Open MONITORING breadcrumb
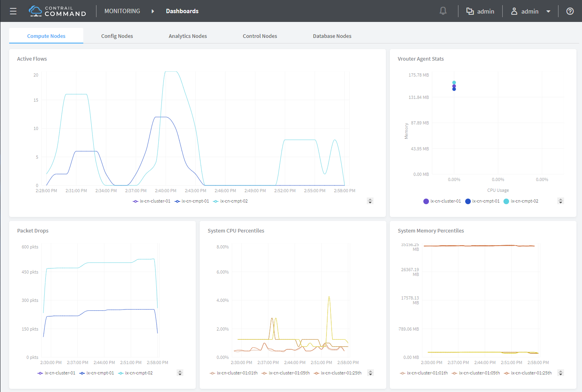This screenshot has width=582, height=392. point(122,11)
